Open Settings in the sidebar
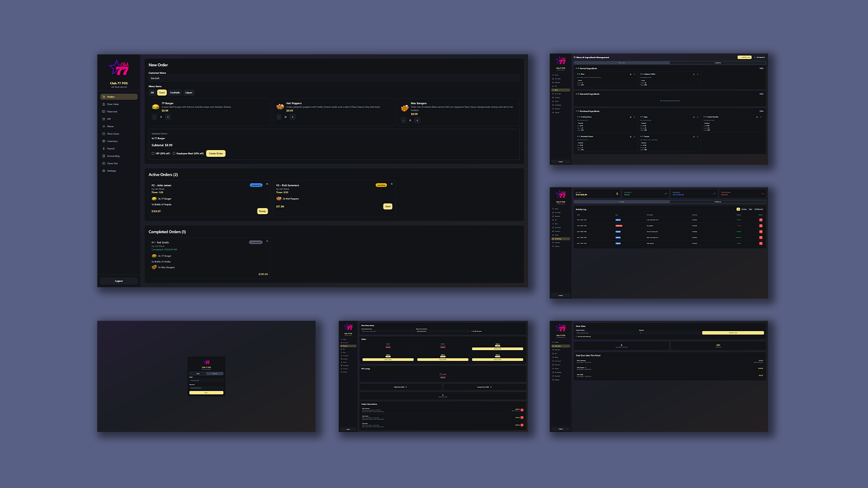 pos(111,171)
